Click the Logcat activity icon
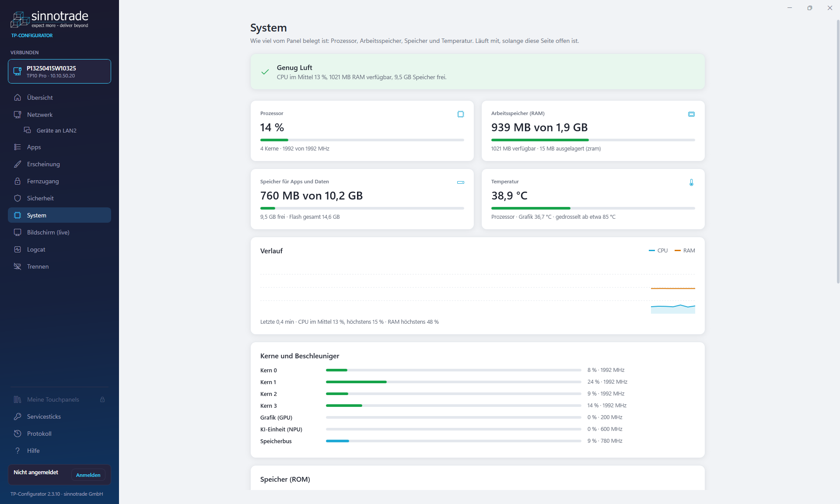Screen dimensions: 840x504 17,249
